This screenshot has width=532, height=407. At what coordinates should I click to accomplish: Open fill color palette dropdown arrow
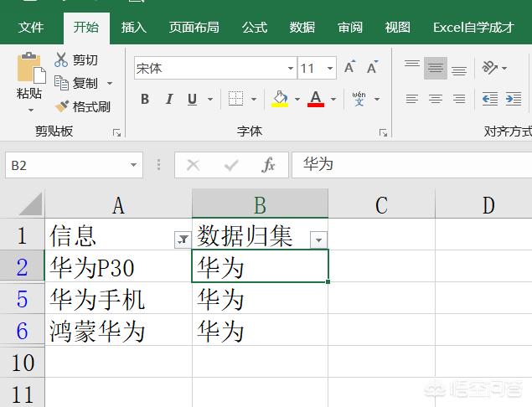[297, 99]
